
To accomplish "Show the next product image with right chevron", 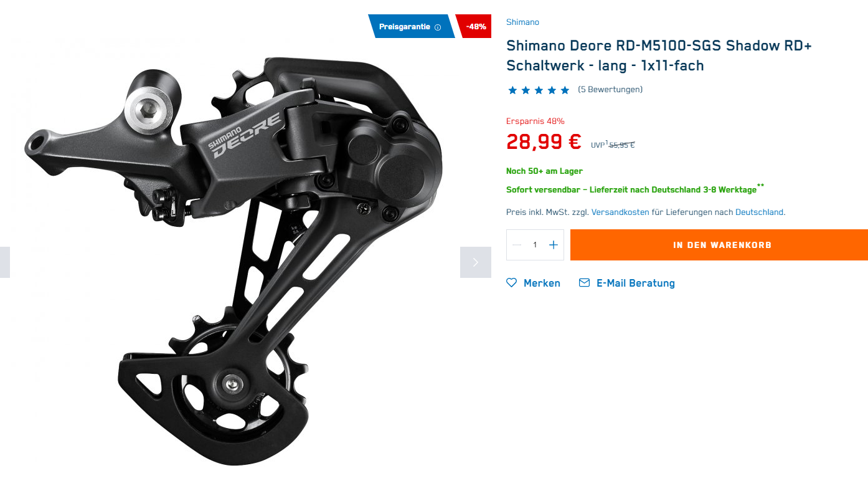I will point(476,262).
